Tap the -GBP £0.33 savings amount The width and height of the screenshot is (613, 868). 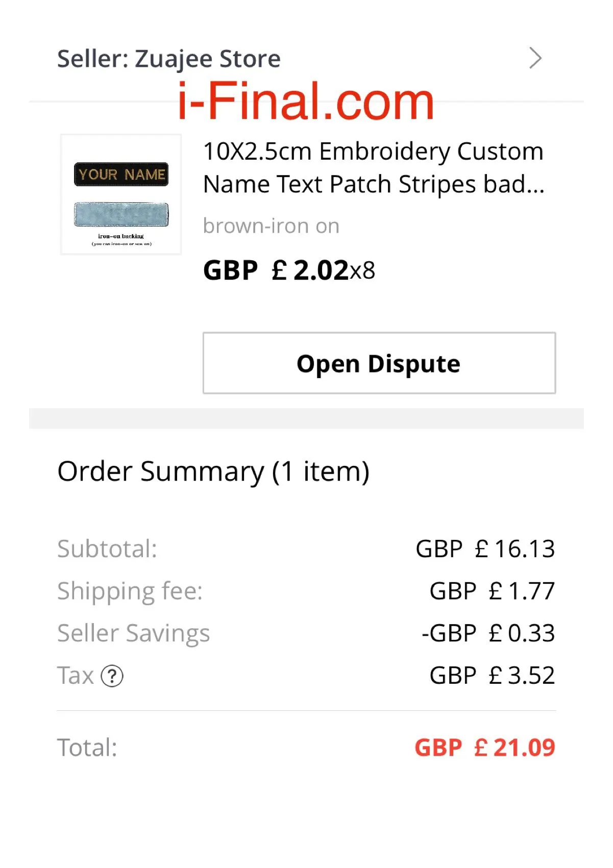click(488, 634)
